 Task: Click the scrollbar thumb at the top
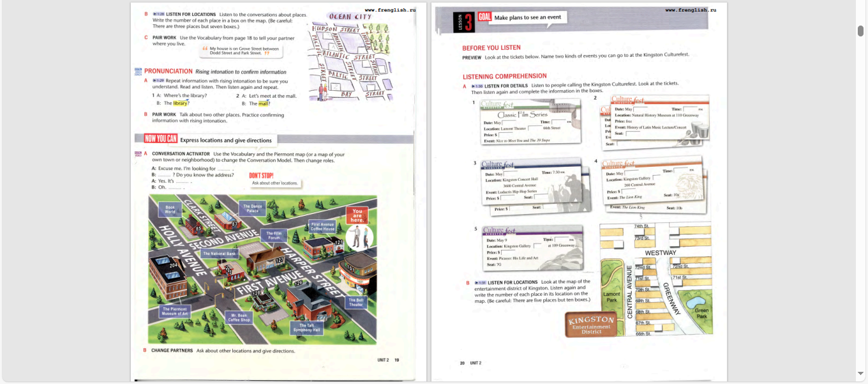[860, 31]
